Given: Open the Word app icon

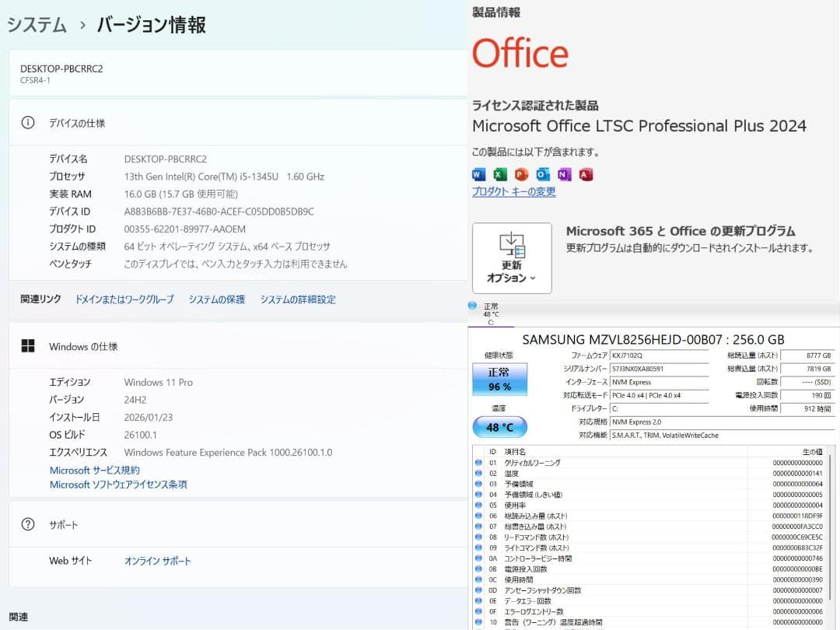Looking at the screenshot, I should click(x=478, y=174).
